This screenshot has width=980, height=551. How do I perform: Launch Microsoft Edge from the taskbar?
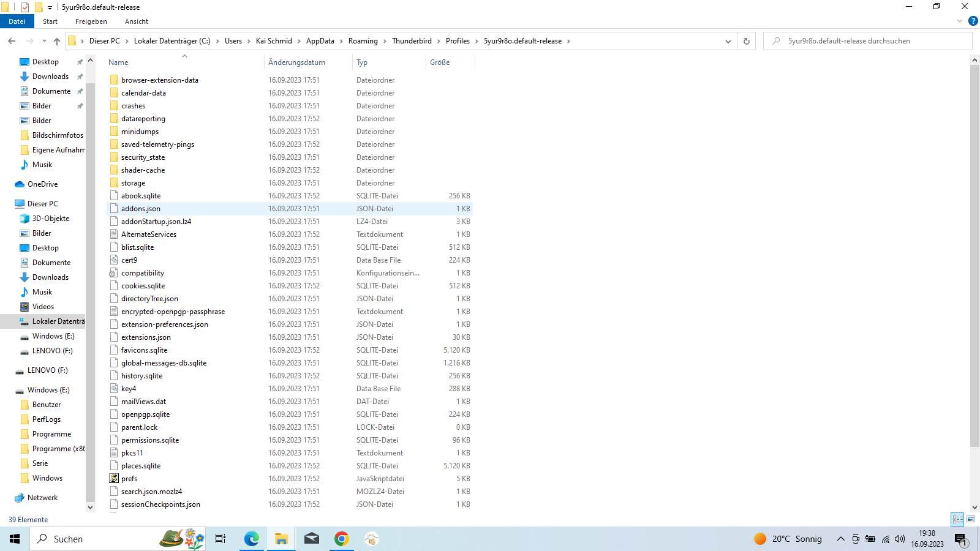tap(251, 539)
